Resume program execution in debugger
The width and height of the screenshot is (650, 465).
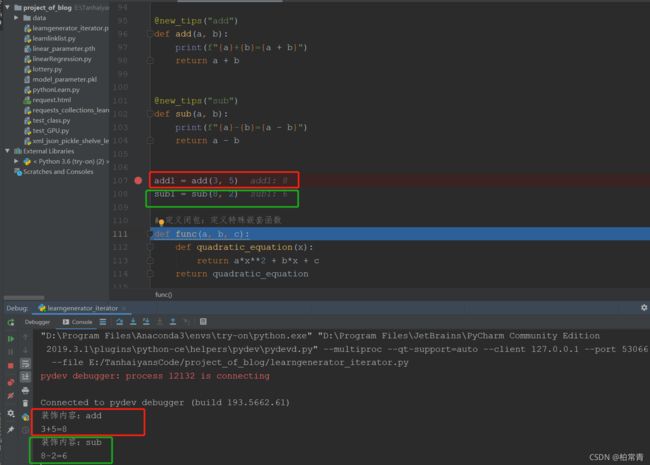(11, 339)
